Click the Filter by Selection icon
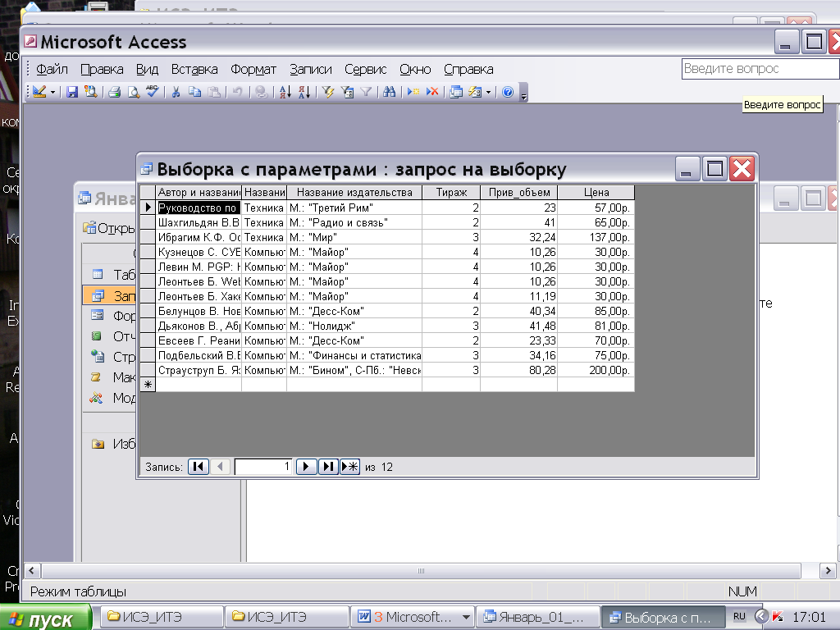840x630 pixels. 328,92
